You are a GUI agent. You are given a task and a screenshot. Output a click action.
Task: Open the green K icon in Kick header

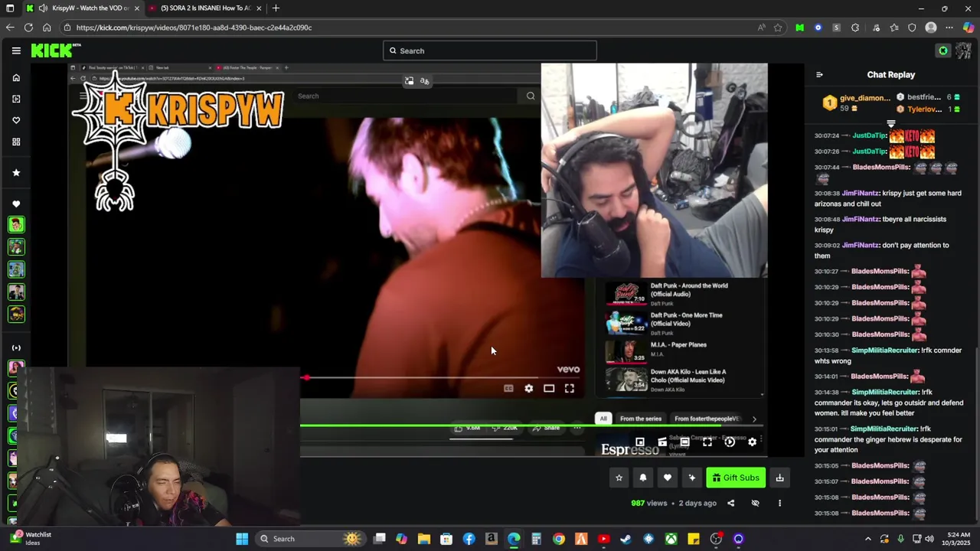943,51
